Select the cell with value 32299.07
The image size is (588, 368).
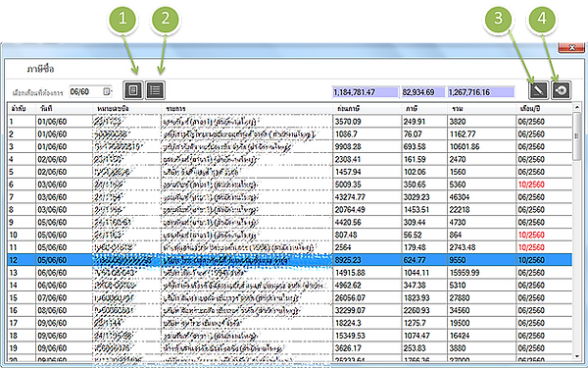click(367, 310)
